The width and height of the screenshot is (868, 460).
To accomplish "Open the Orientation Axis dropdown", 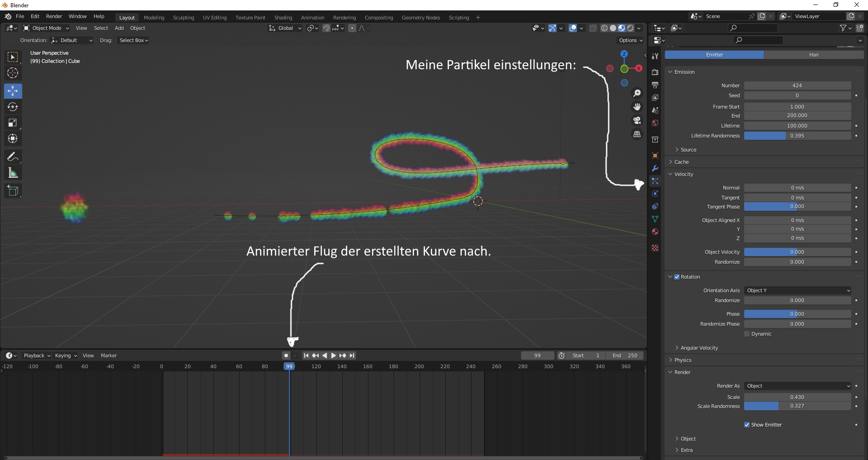I will [x=797, y=290].
